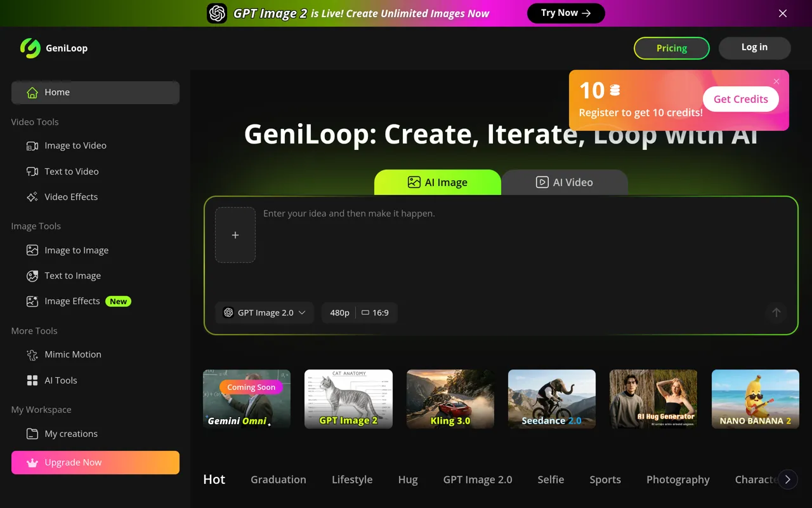This screenshot has width=812, height=508.
Task: Switch to the AI Video tab
Action: tap(565, 182)
